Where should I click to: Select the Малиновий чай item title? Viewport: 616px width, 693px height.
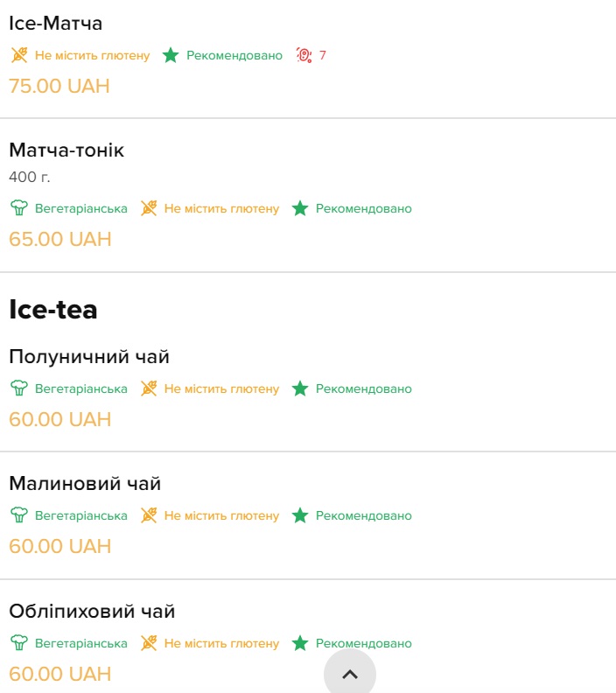tap(85, 484)
